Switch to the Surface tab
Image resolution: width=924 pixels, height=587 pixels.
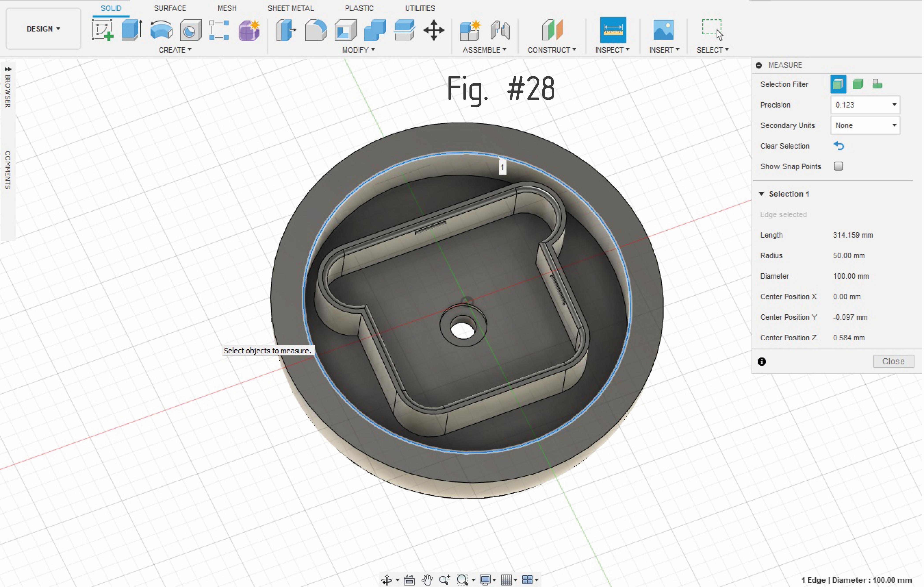pos(170,8)
